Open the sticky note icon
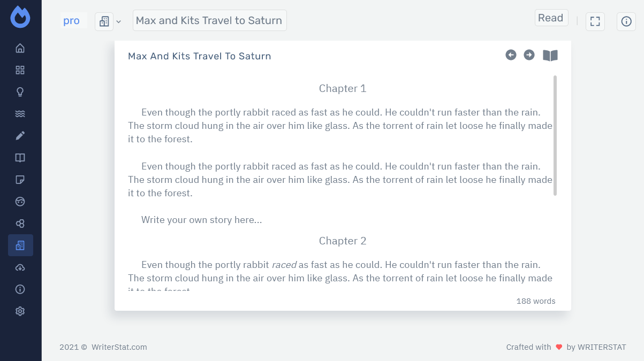Image resolution: width=644 pixels, height=361 pixels. click(20, 180)
